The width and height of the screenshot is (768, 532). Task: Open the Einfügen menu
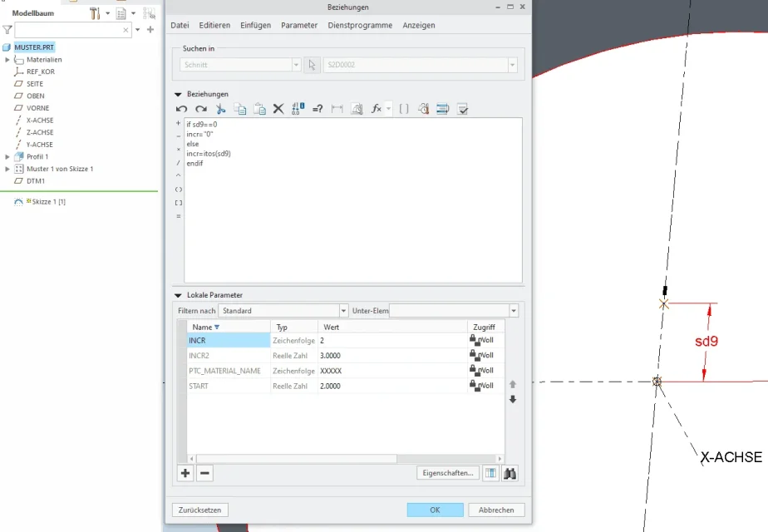pos(256,25)
